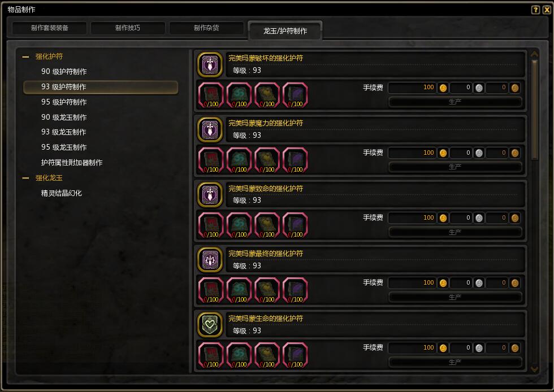
Task: Click 生产 button for 完美玛蒙破坏的强化护符
Action: pyautogui.click(x=455, y=102)
